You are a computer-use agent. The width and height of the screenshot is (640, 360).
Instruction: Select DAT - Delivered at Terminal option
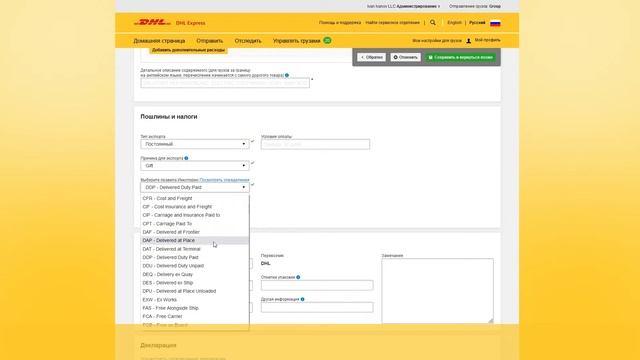click(195, 249)
